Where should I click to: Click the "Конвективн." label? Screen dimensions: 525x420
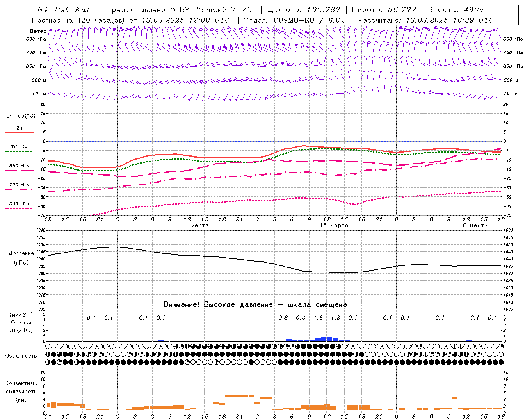coord(21,383)
